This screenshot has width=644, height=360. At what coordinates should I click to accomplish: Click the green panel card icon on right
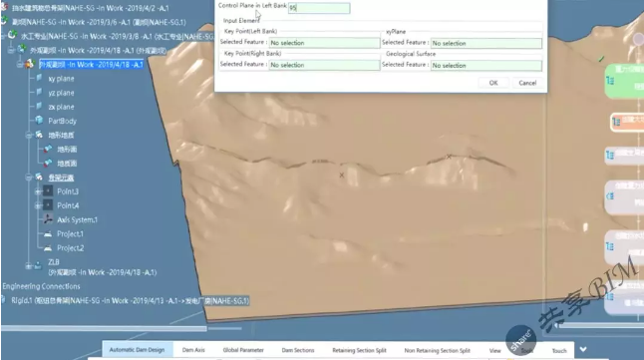(x=610, y=81)
